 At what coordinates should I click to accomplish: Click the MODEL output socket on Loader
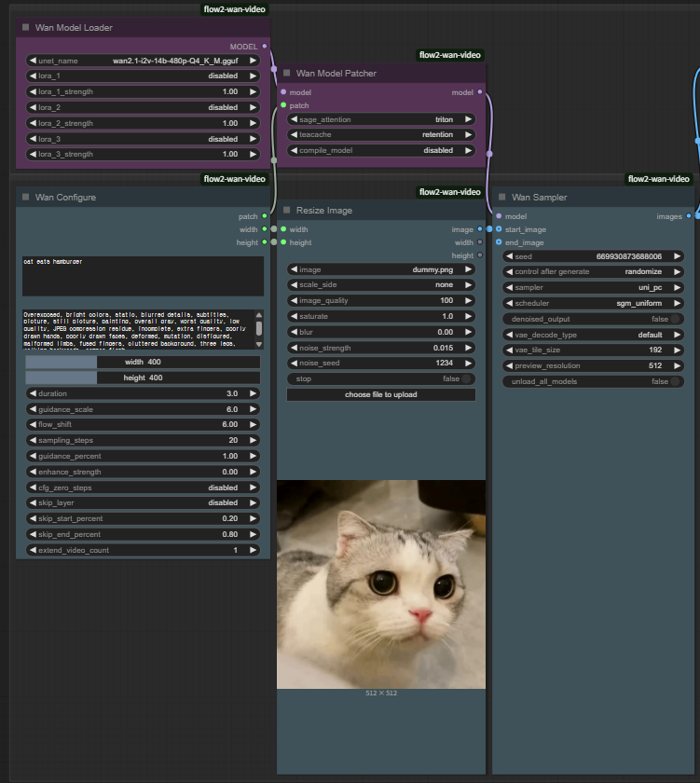(x=265, y=46)
